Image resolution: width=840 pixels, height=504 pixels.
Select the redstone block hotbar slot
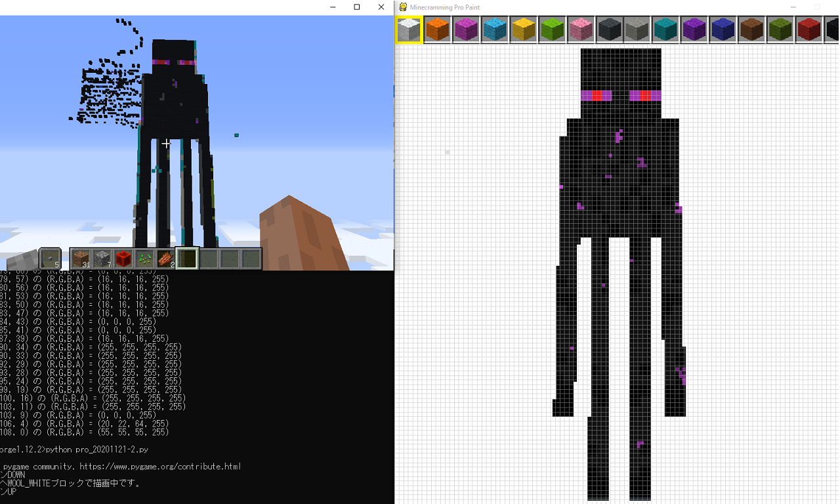123,259
